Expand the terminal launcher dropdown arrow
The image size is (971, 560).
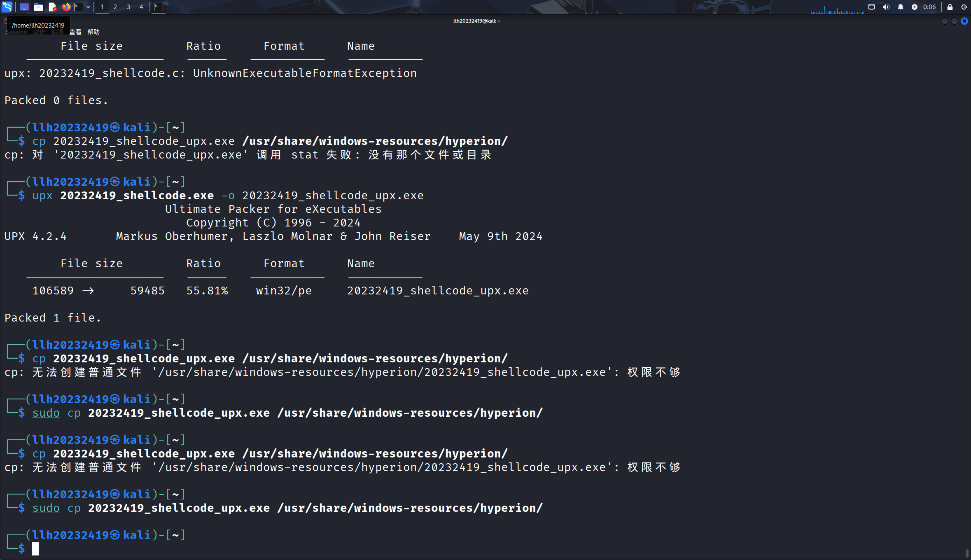(88, 7)
